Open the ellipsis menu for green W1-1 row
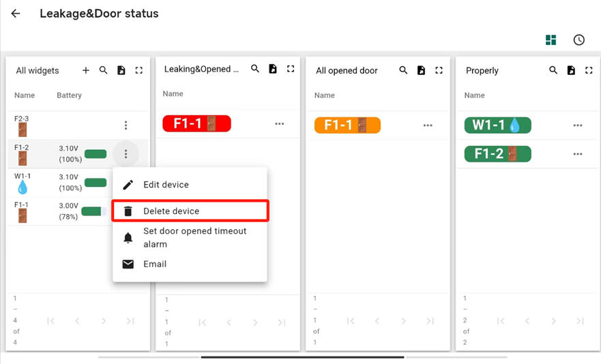 [x=578, y=125]
